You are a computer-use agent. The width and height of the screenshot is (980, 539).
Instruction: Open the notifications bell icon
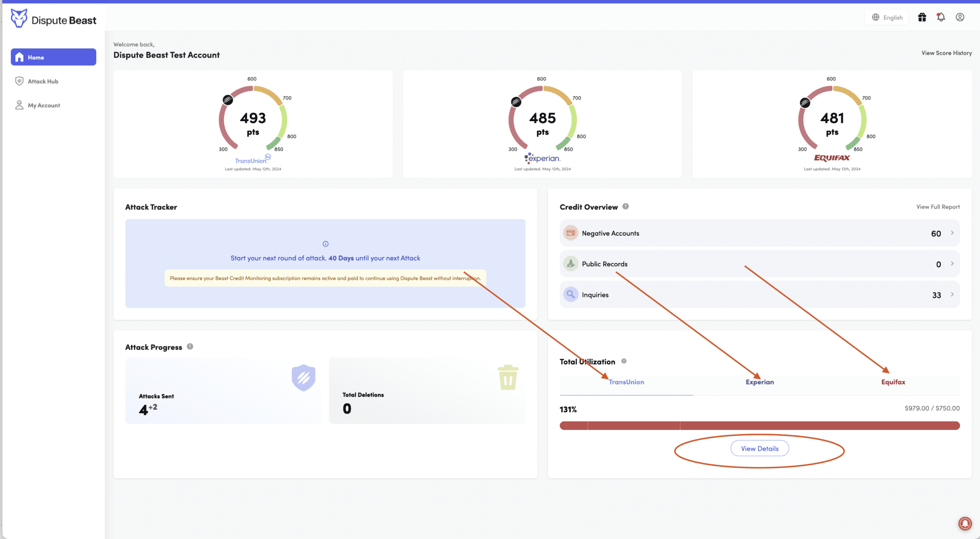point(941,17)
